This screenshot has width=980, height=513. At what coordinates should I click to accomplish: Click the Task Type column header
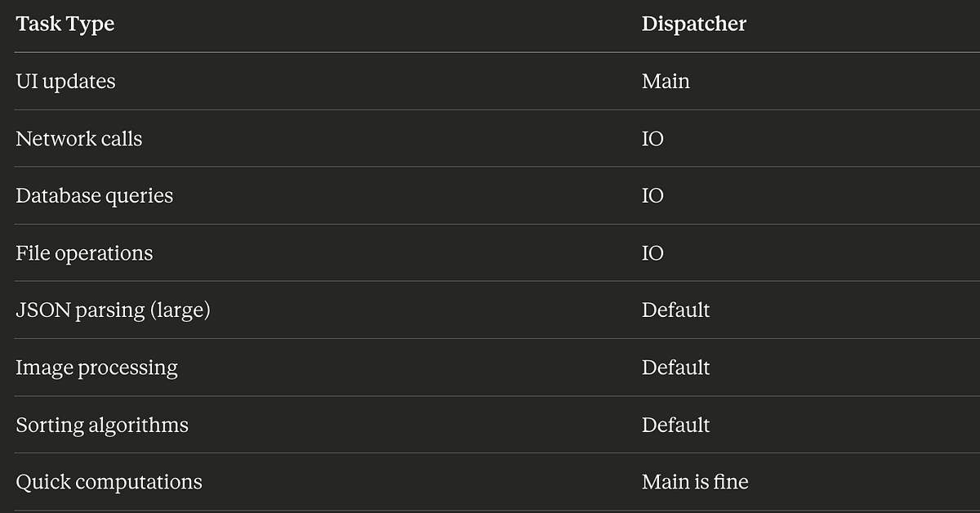pos(65,24)
